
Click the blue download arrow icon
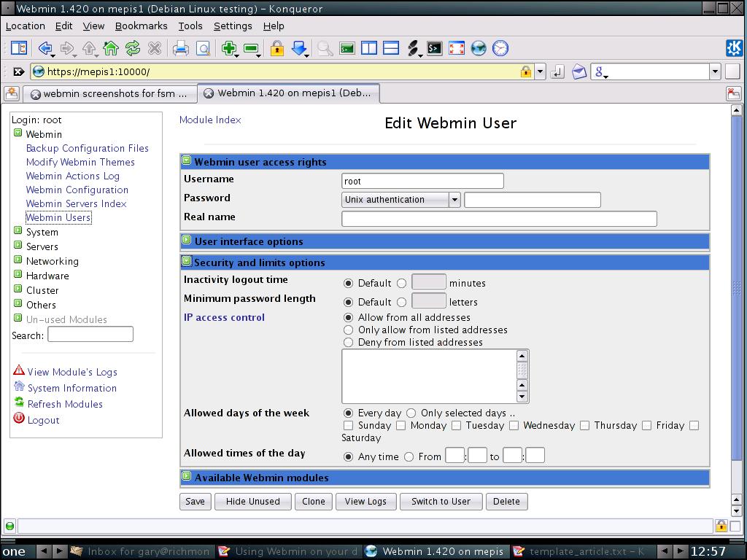299,48
